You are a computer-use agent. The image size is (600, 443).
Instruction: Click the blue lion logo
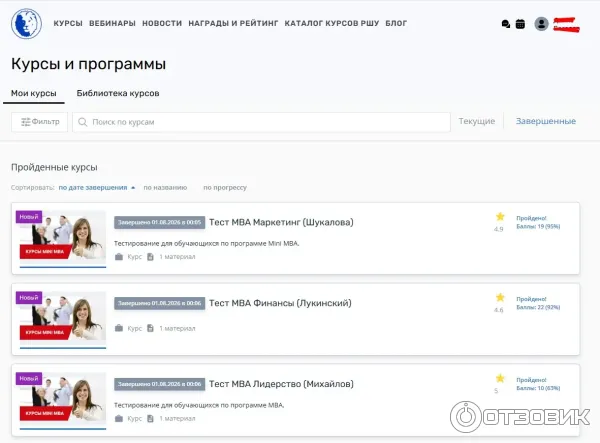[26, 24]
